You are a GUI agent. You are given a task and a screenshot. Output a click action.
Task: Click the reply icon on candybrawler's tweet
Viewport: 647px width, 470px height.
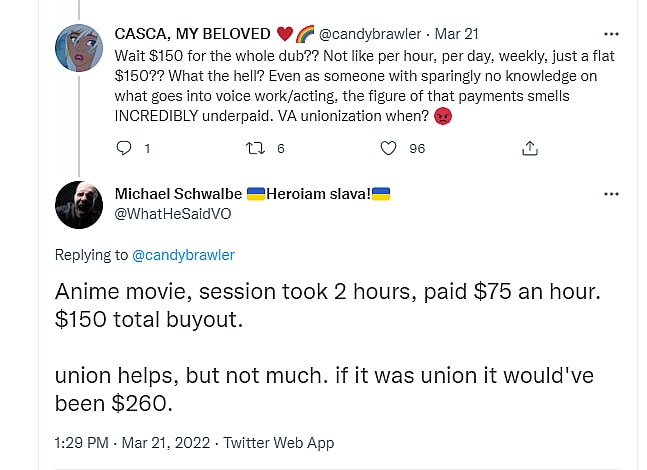125,148
